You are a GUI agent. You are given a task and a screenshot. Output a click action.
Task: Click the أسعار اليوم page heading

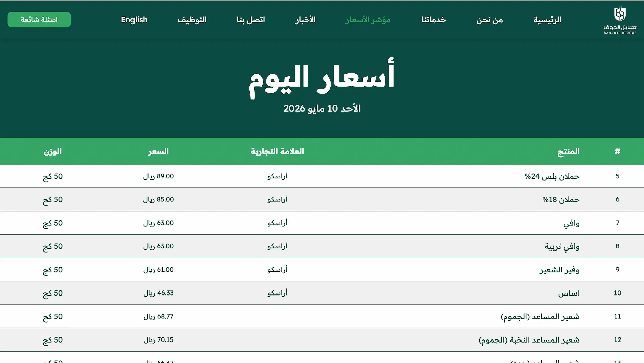tap(322, 78)
